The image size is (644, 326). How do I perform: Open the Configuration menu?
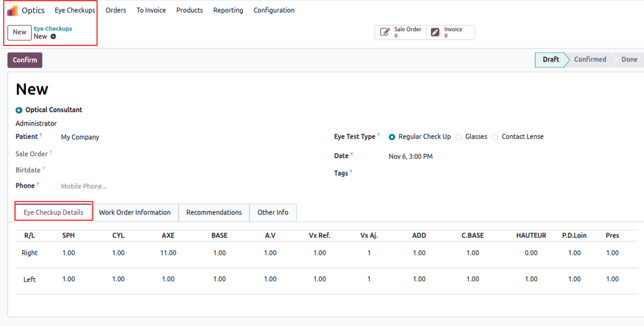tap(274, 11)
